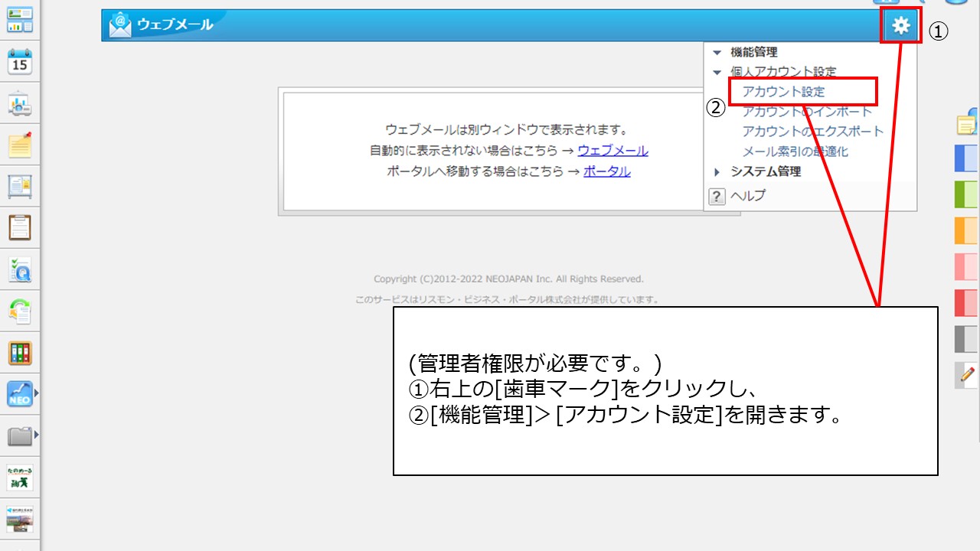980x551 pixels.
Task: Pick the light pink color swatch
Action: coord(966,266)
